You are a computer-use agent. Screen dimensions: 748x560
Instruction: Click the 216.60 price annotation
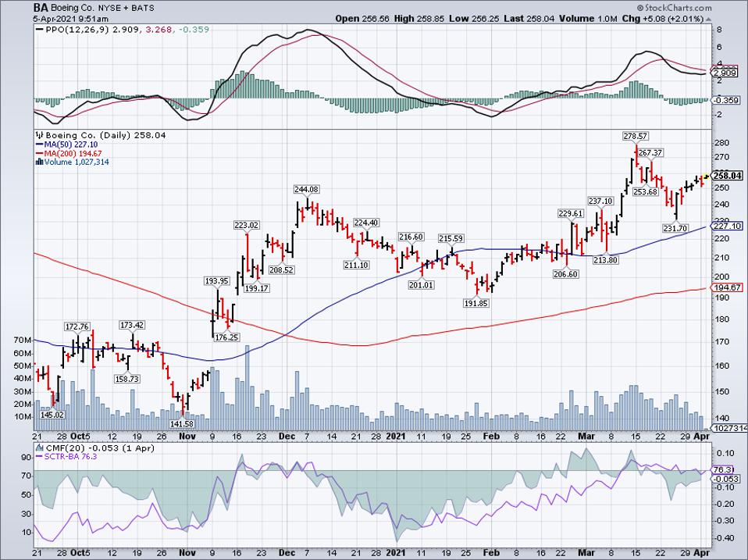[x=411, y=237]
